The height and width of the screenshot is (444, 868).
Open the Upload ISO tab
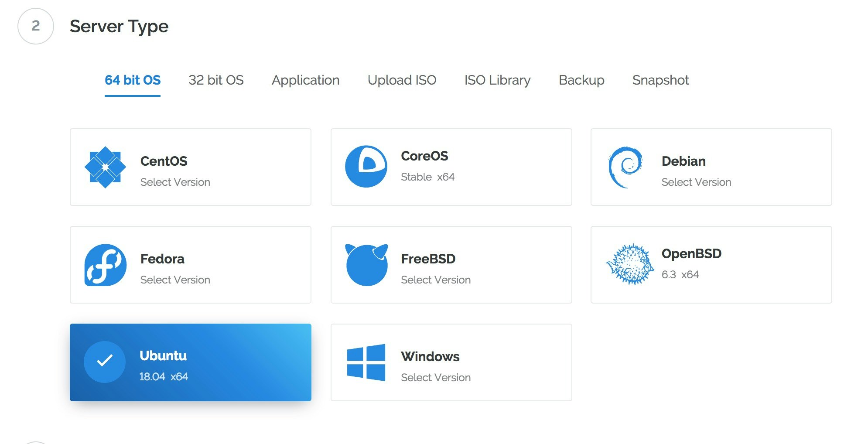(x=402, y=80)
